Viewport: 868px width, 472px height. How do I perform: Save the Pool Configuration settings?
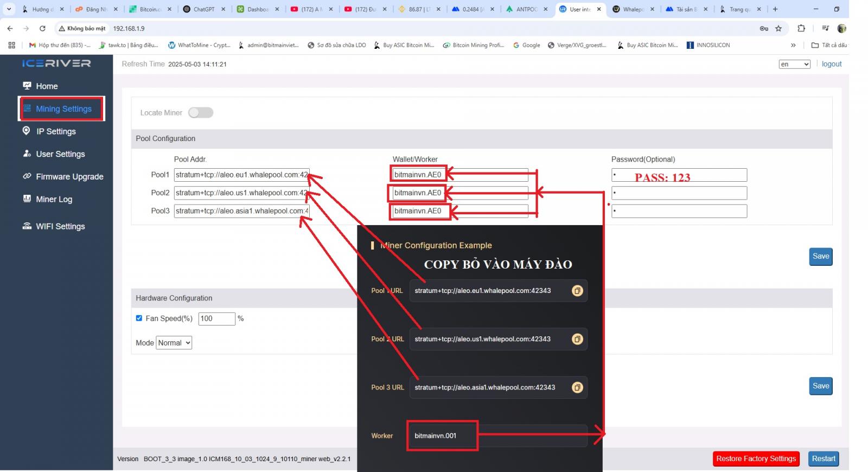click(x=821, y=257)
